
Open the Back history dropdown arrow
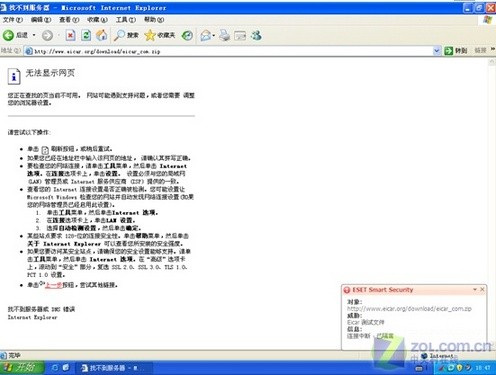(34, 35)
